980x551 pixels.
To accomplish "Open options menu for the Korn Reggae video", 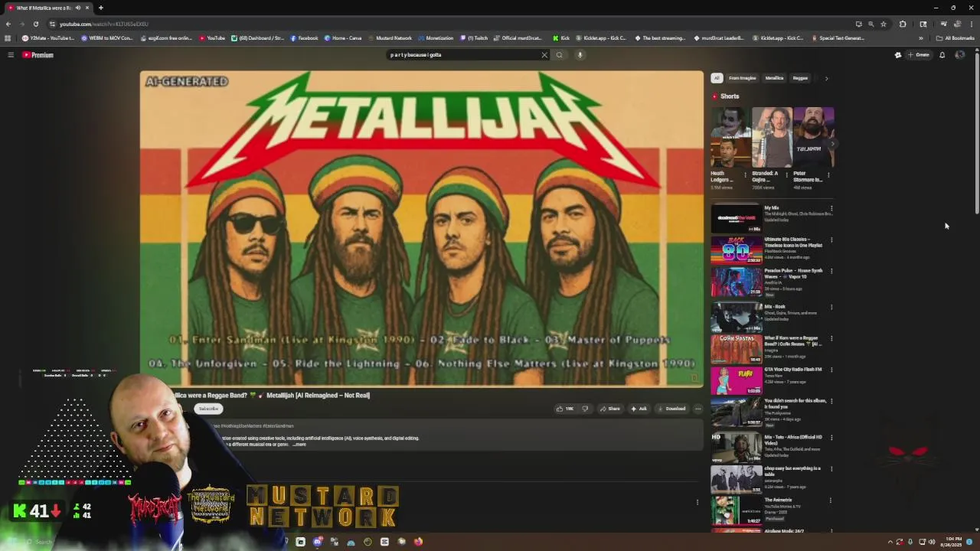I will pyautogui.click(x=831, y=339).
